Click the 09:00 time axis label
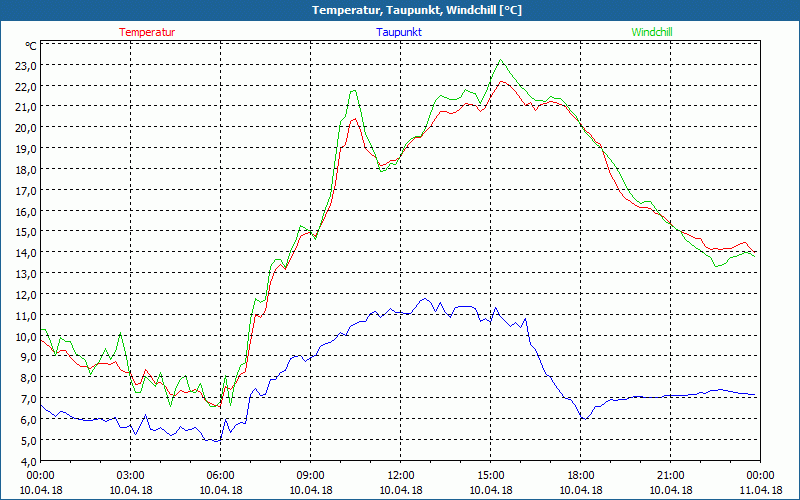Image resolution: width=800 pixels, height=500 pixels. coord(311,476)
